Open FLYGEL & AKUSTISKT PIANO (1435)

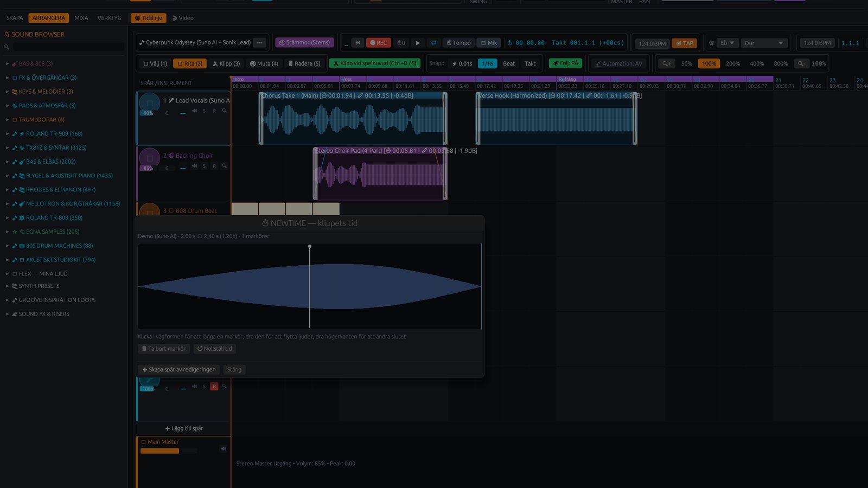pyautogui.click(x=69, y=176)
